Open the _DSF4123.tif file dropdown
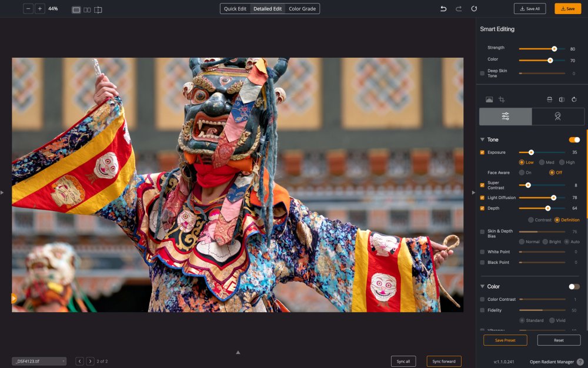Screen dimensions: 588x368 tap(39, 362)
